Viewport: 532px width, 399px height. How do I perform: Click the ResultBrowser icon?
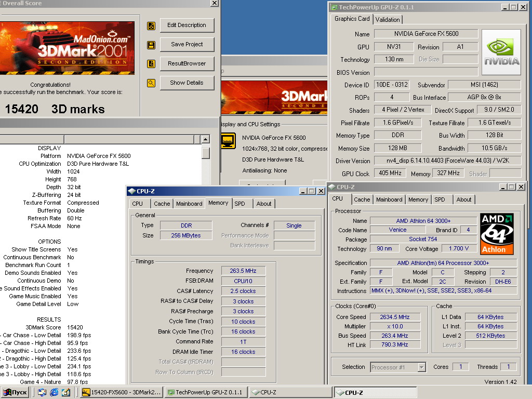tap(151, 64)
